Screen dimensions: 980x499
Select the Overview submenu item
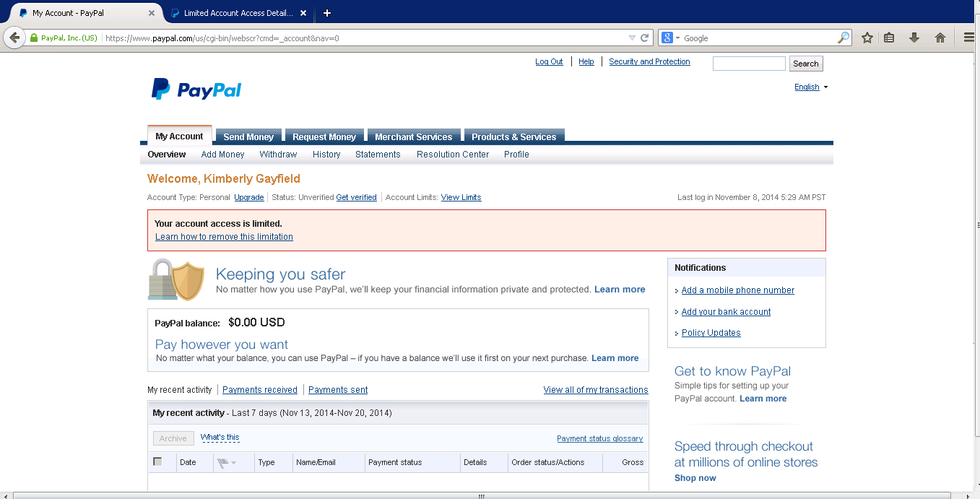pos(167,155)
